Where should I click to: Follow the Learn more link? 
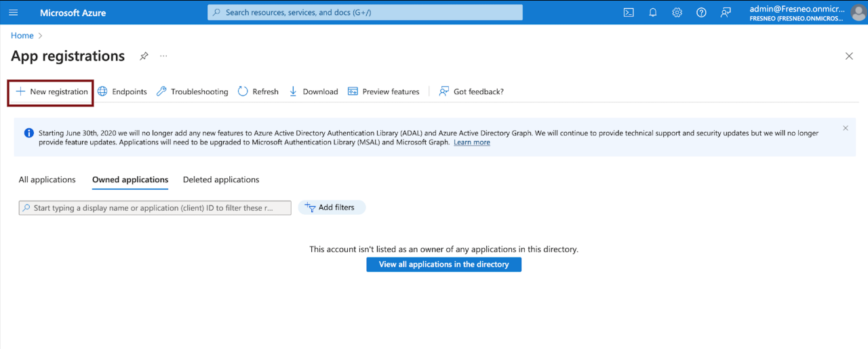[472, 142]
